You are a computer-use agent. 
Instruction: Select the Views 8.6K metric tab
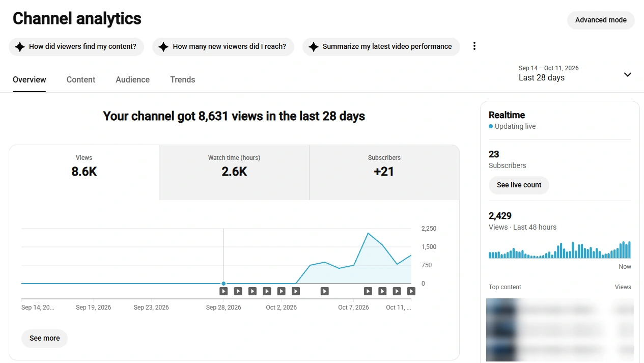pos(84,172)
